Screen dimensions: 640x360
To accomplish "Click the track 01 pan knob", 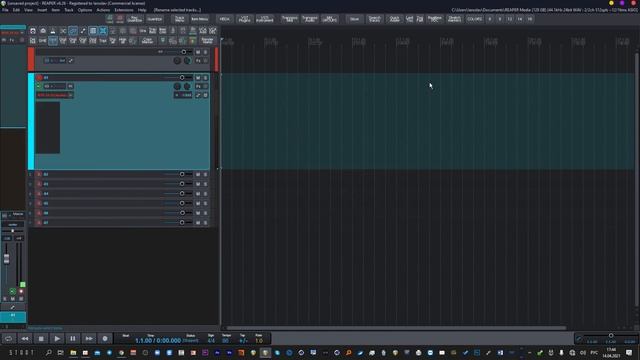I will pyautogui.click(x=177, y=87).
